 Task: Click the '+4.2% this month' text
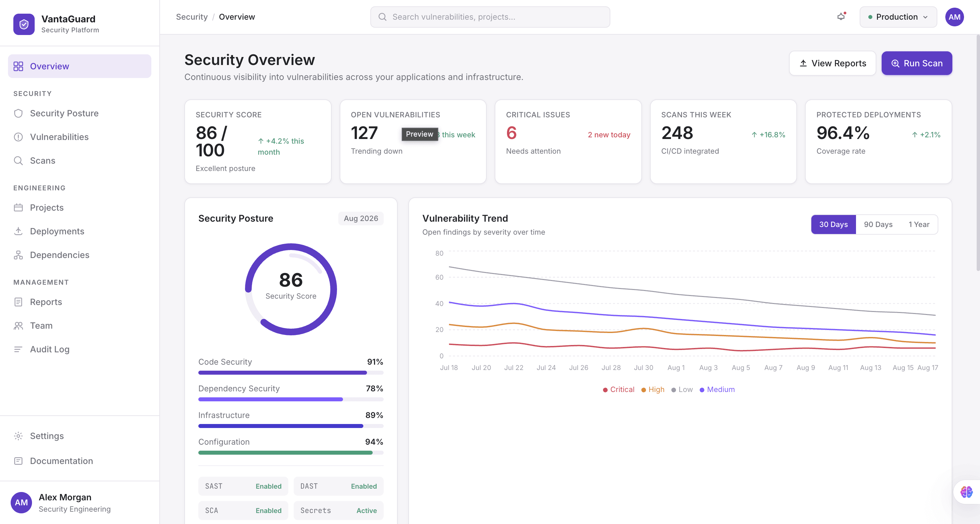pyautogui.click(x=281, y=147)
